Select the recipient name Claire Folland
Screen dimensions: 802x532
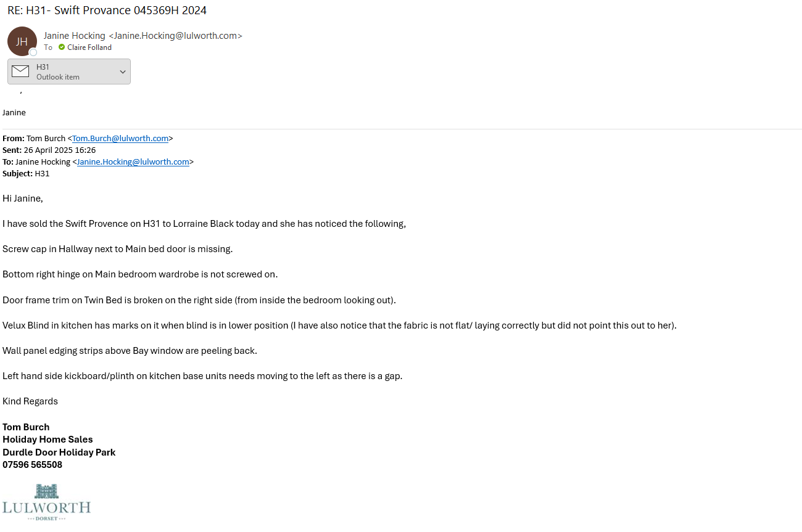89,47
